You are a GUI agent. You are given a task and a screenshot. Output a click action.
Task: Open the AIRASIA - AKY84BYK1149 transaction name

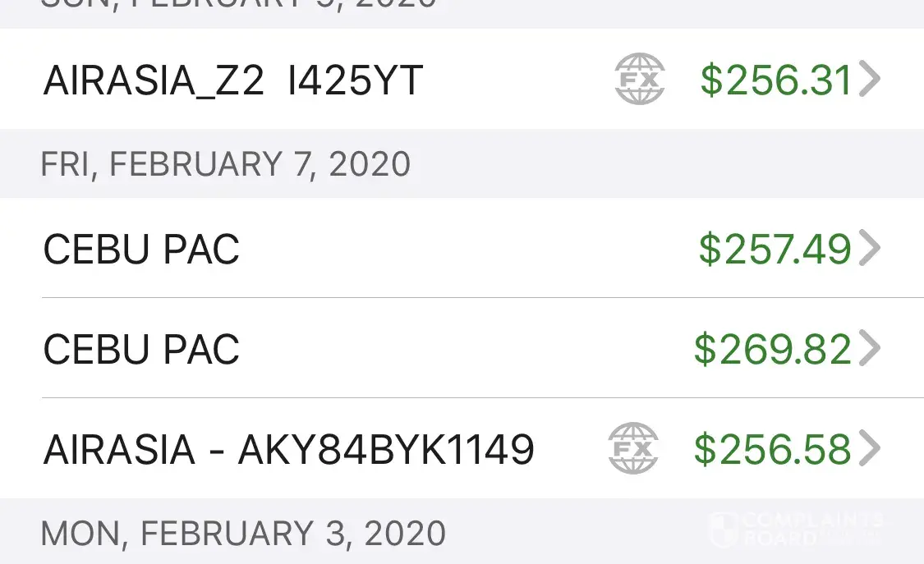(x=288, y=450)
